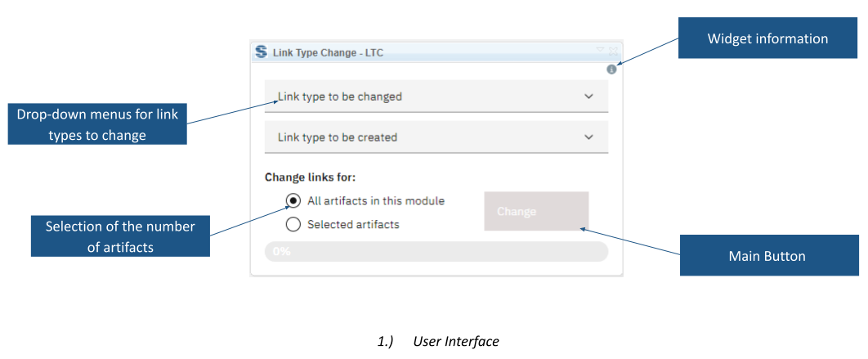868x359 pixels.
Task: Click 'Drop-down menus for link types' callout
Action: 97,124
